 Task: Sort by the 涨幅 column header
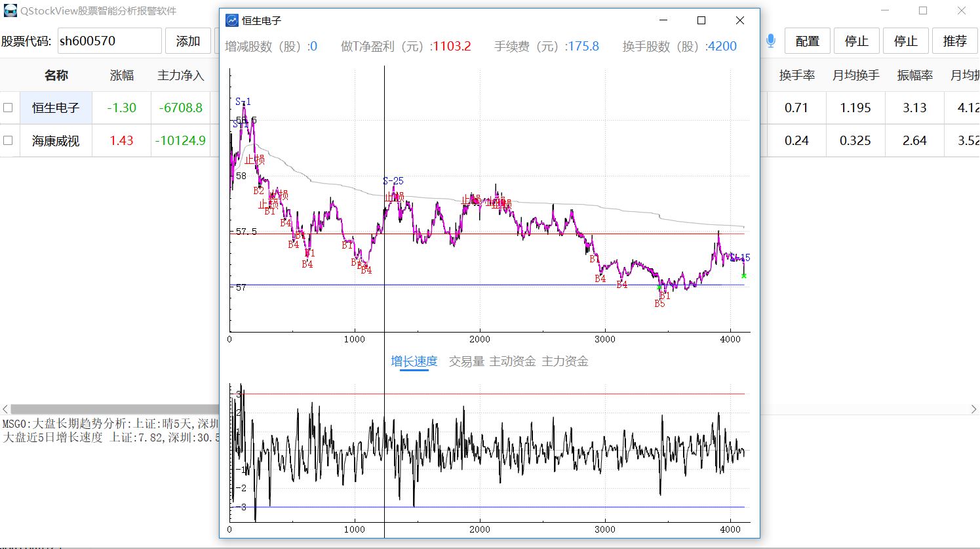(122, 75)
